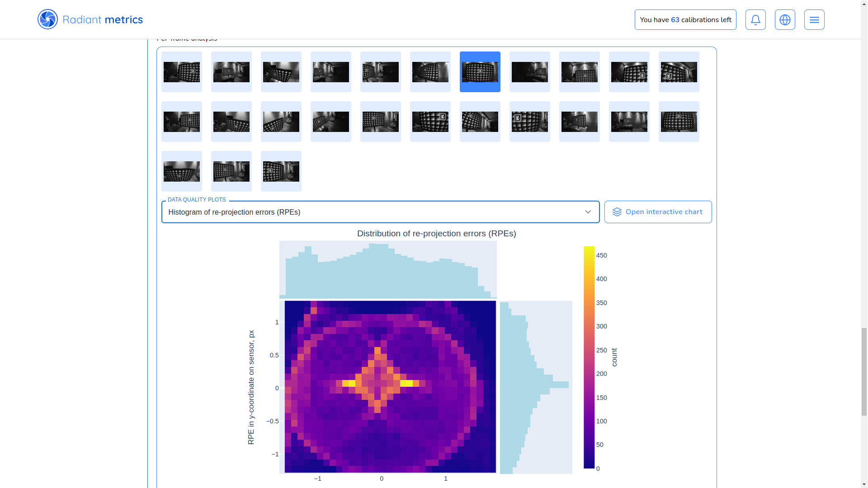This screenshot has width=868, height=488.
Task: Expand data quality plots dropdown chevron
Action: click(x=588, y=212)
